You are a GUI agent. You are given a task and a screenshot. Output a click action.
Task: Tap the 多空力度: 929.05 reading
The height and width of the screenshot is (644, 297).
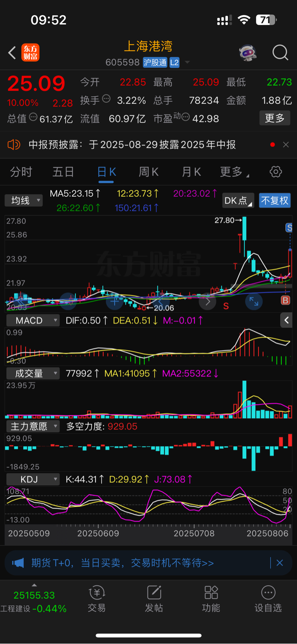[102, 426]
